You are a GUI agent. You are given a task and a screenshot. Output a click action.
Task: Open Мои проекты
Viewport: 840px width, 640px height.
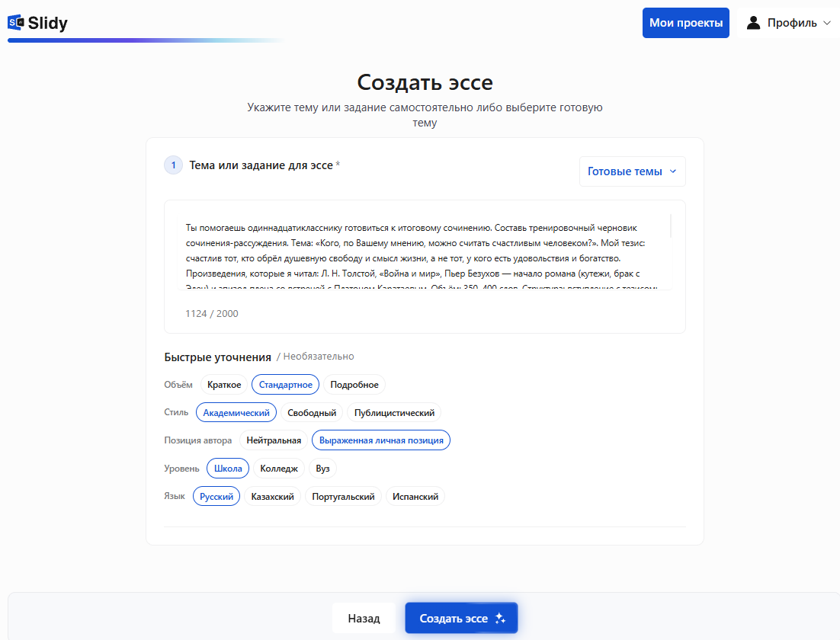[x=686, y=23]
